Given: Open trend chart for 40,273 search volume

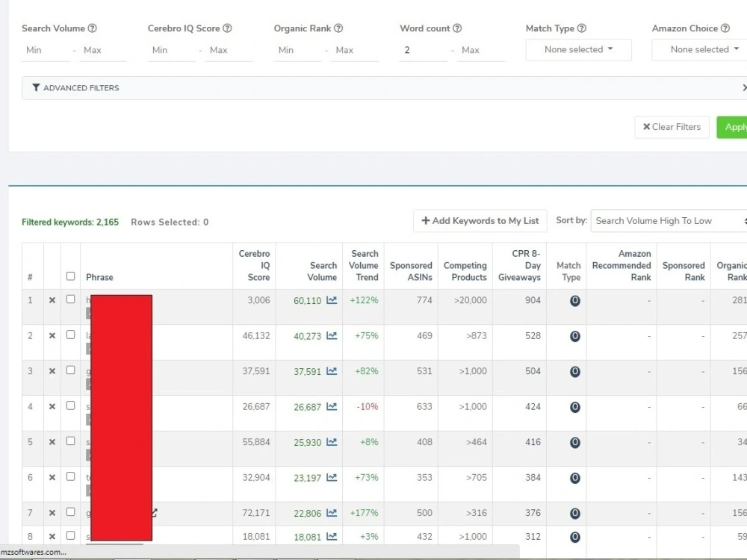Looking at the screenshot, I should [332, 336].
